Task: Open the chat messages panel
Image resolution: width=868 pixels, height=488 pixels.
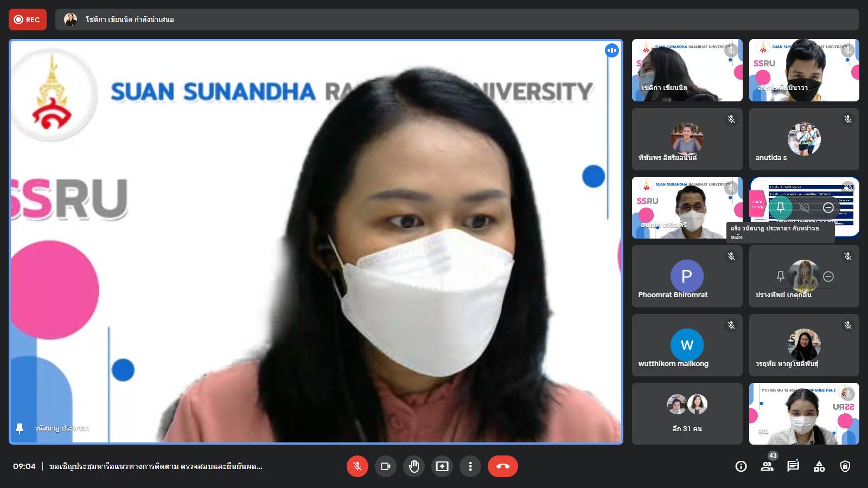Action: [793, 466]
